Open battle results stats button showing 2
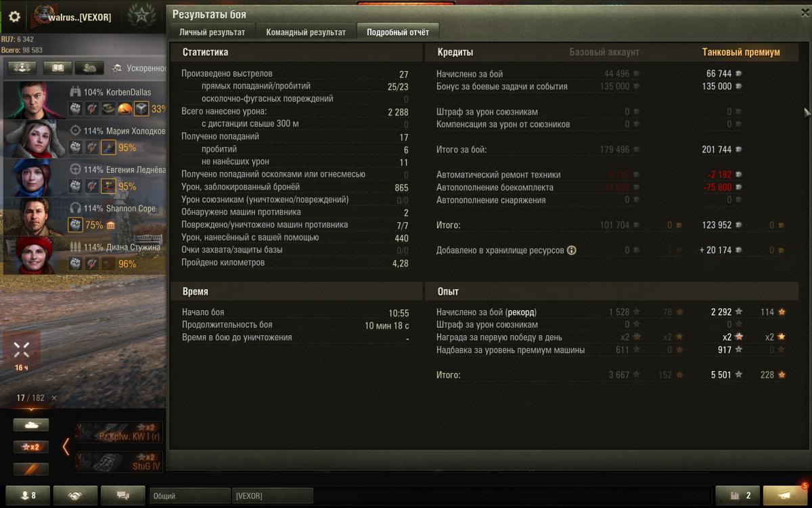Image resolution: width=812 pixels, height=508 pixels. pos(738,496)
